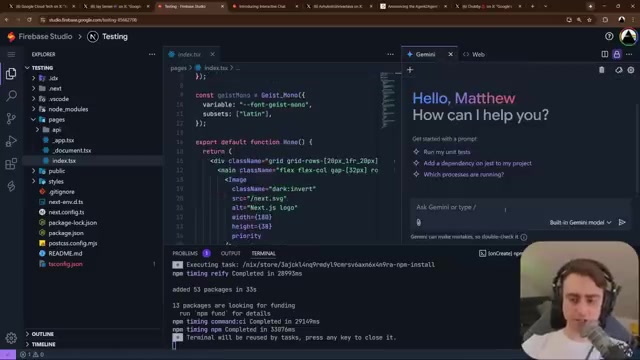
Task: Open package.json file
Action: click(66, 233)
